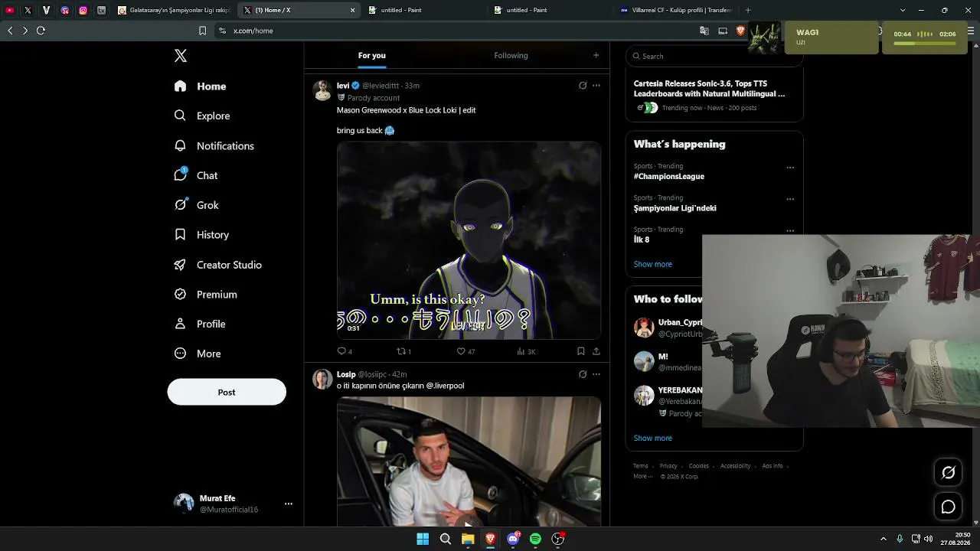Image resolution: width=980 pixels, height=551 pixels.
Task: Open the Privacy footer link
Action: coord(668,466)
